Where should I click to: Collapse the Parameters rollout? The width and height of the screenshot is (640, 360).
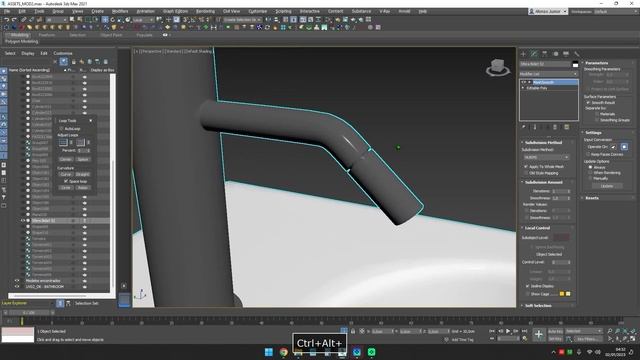596,63
